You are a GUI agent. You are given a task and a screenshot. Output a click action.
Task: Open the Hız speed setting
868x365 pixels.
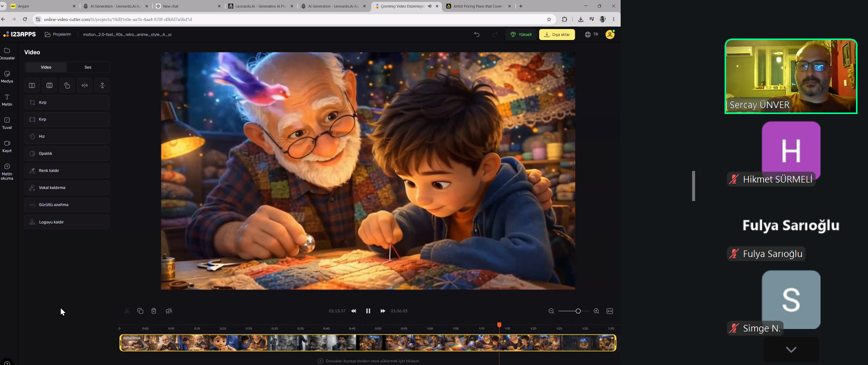(67, 136)
